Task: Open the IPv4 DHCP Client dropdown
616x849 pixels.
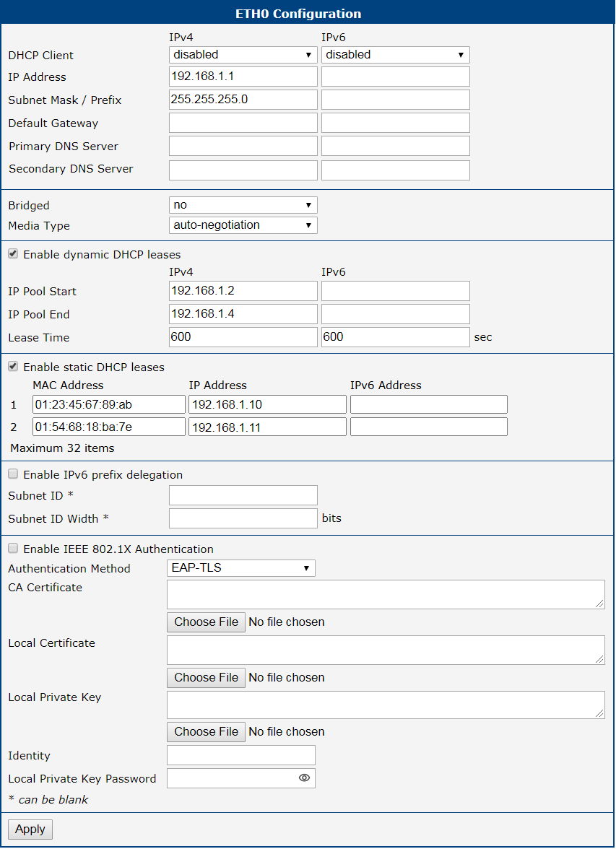Action: point(243,55)
